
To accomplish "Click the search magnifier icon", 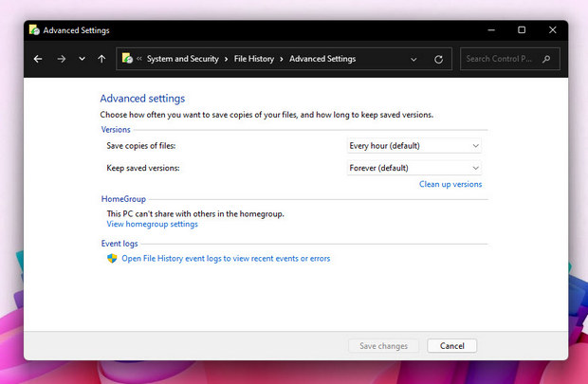I will [546, 59].
